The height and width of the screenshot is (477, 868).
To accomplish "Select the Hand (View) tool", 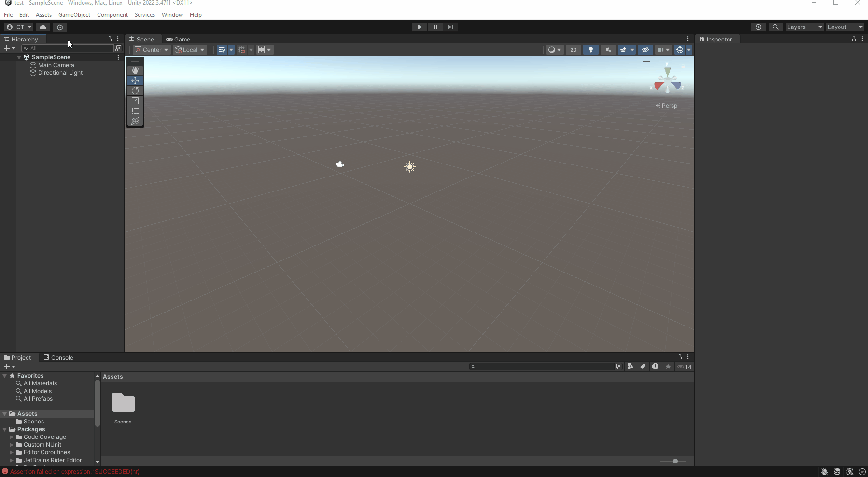I will click(135, 70).
